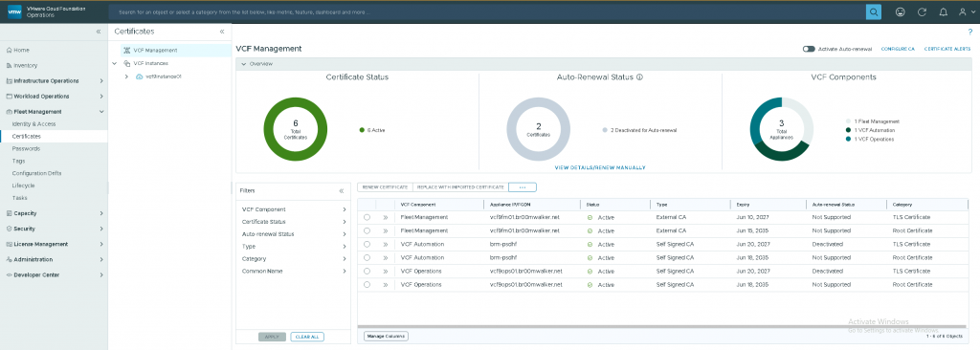980x350 pixels.
Task: Collapse the VCF Instances tree chevron
Action: [115, 63]
